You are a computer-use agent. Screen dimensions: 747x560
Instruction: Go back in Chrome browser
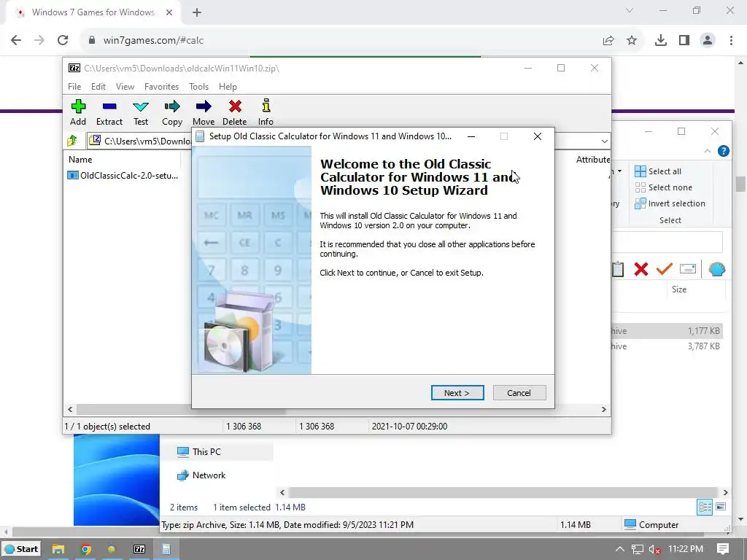[16, 40]
